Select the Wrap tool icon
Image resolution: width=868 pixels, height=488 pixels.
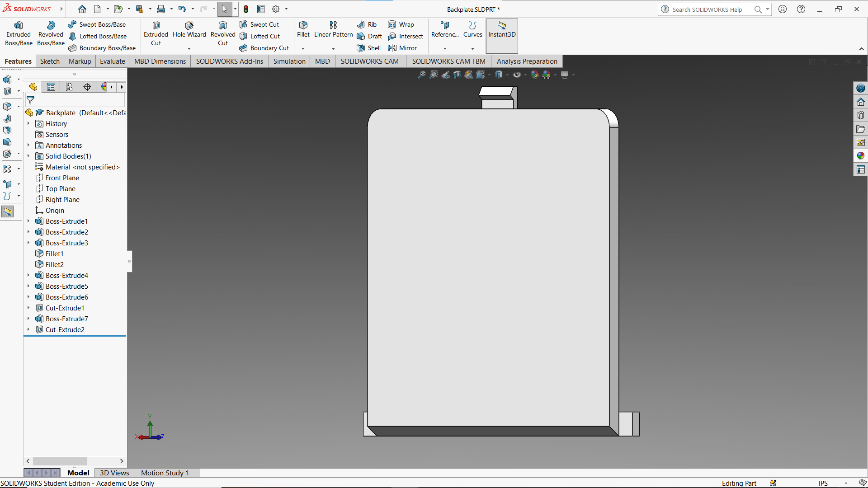[391, 24]
